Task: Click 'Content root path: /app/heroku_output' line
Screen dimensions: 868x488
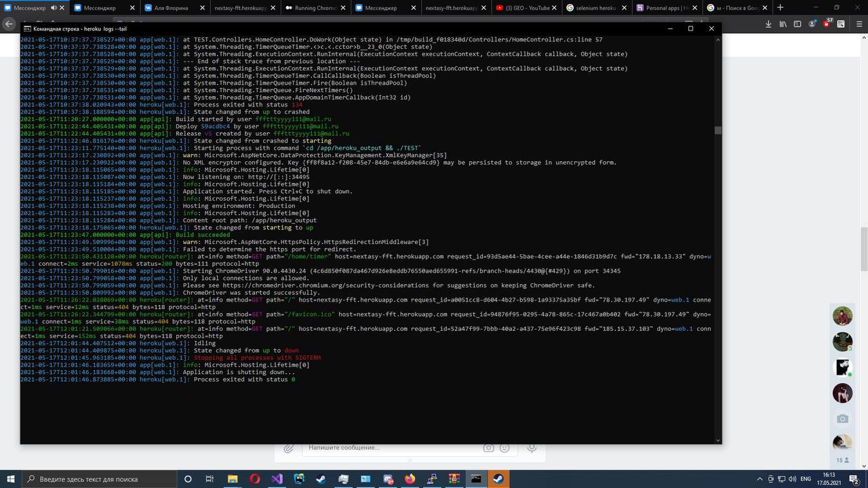Action: coord(250,220)
